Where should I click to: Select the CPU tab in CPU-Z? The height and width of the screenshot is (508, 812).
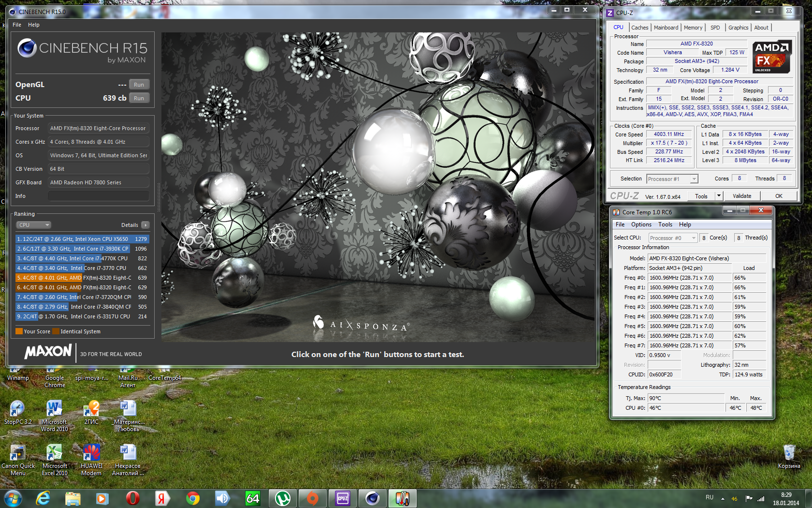tap(619, 27)
